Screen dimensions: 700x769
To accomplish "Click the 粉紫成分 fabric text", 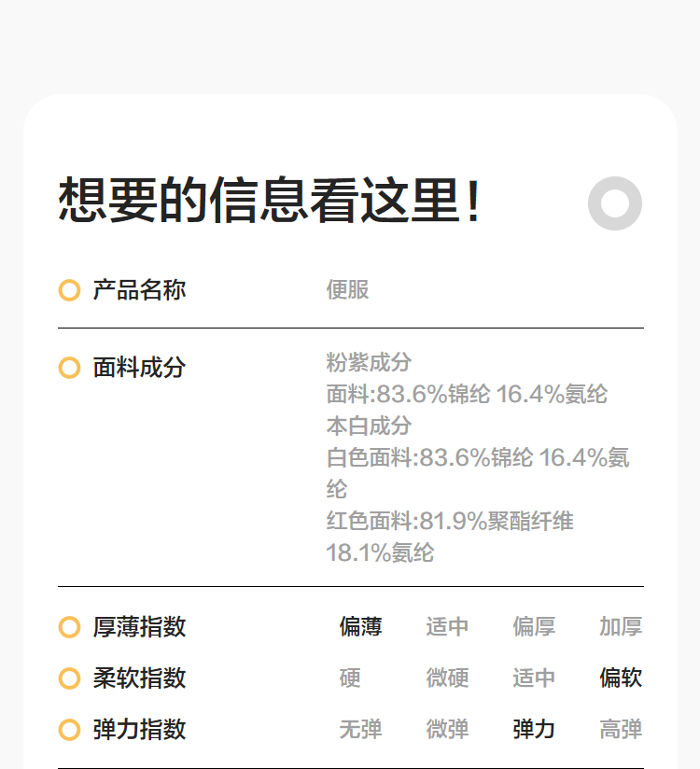I will [369, 362].
